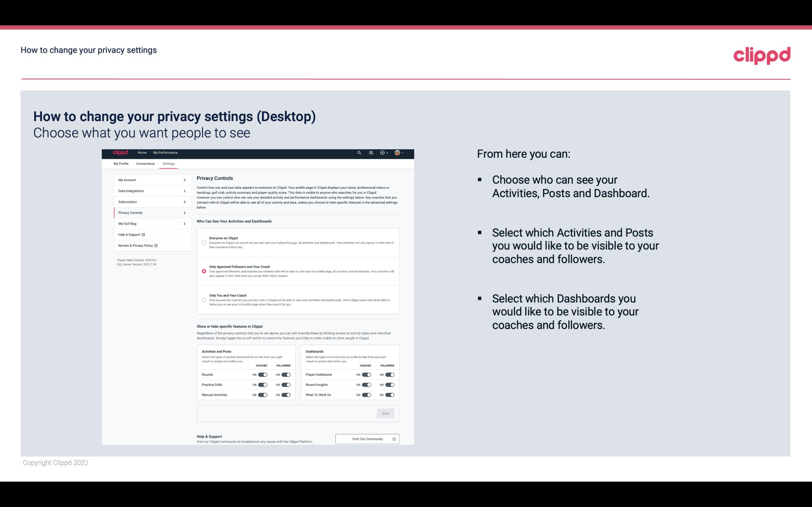Click the Save button

[x=386, y=413]
